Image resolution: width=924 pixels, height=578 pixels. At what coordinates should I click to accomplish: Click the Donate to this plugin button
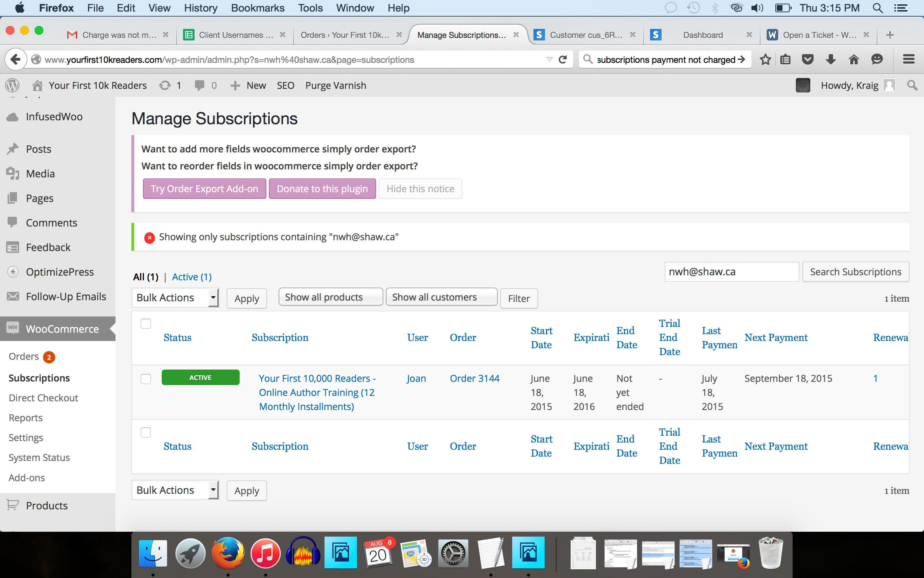point(322,189)
